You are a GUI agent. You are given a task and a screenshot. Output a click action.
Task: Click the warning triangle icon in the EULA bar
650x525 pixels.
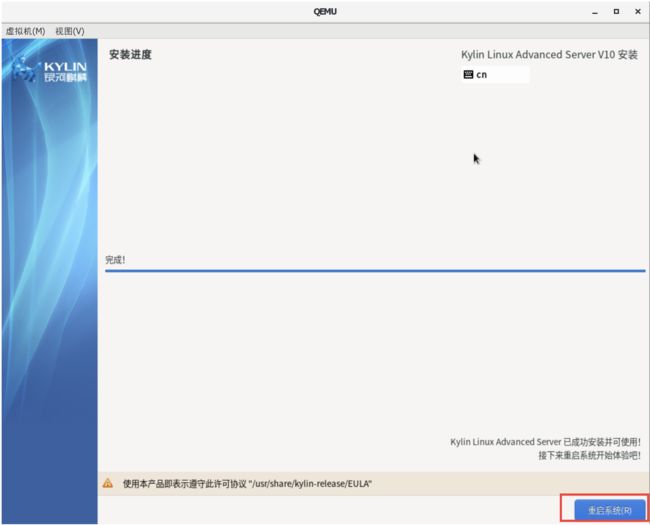click(108, 483)
